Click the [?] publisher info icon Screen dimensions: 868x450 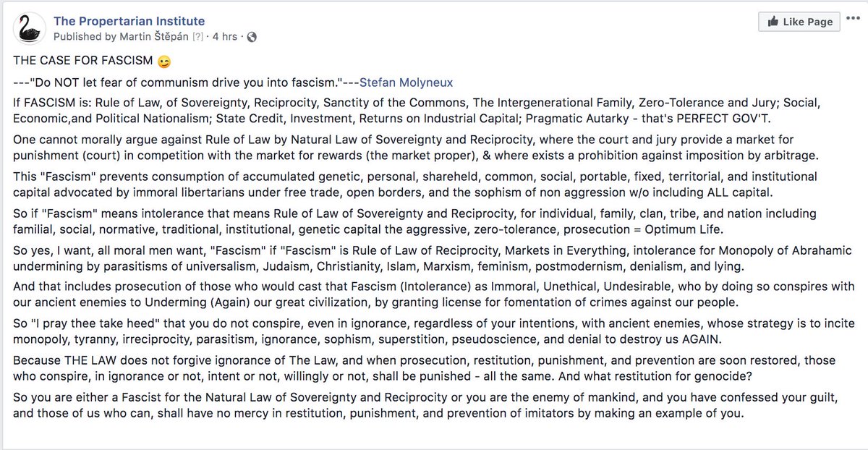(x=197, y=37)
